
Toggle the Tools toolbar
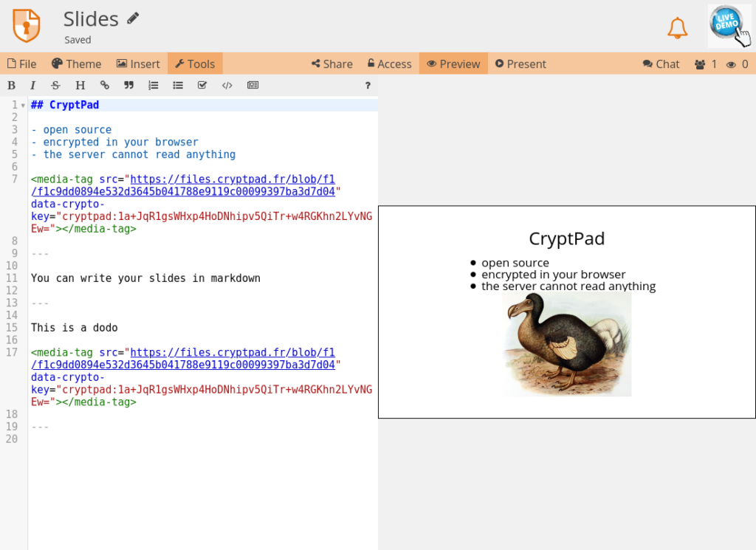195,63
